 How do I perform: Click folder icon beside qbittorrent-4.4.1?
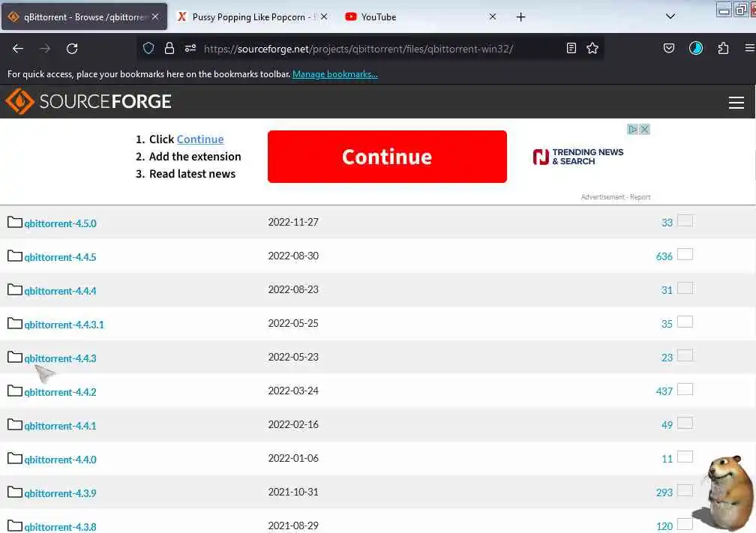[15, 424]
